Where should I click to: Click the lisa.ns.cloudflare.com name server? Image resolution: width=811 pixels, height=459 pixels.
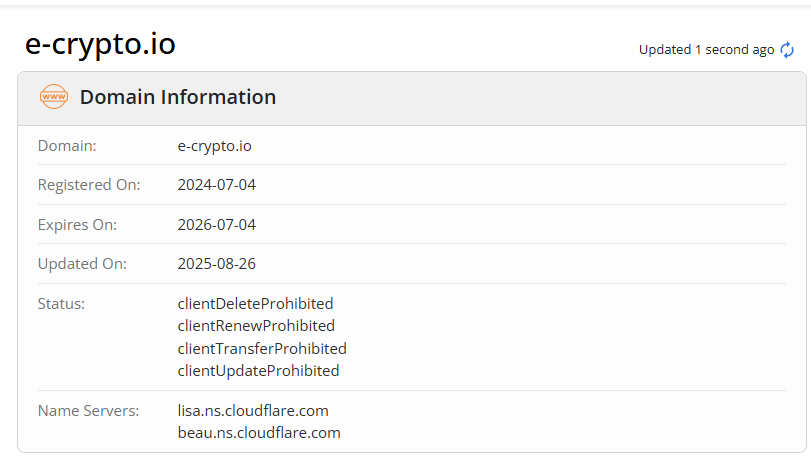[253, 410]
